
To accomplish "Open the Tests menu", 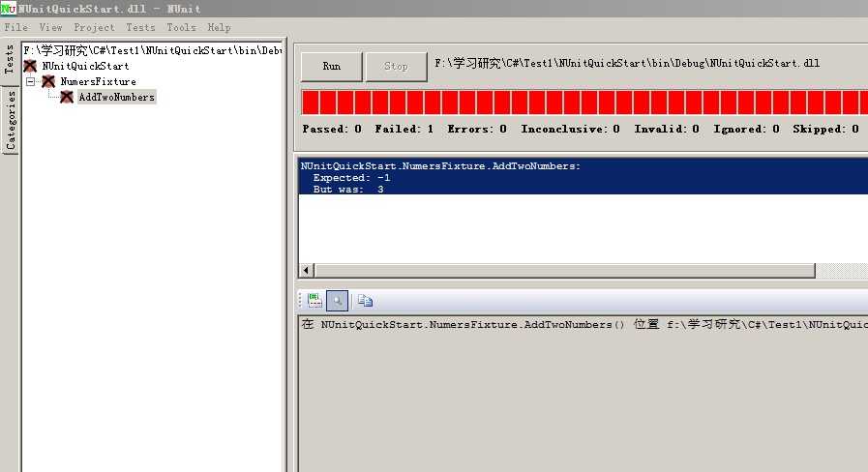I will [x=140, y=27].
